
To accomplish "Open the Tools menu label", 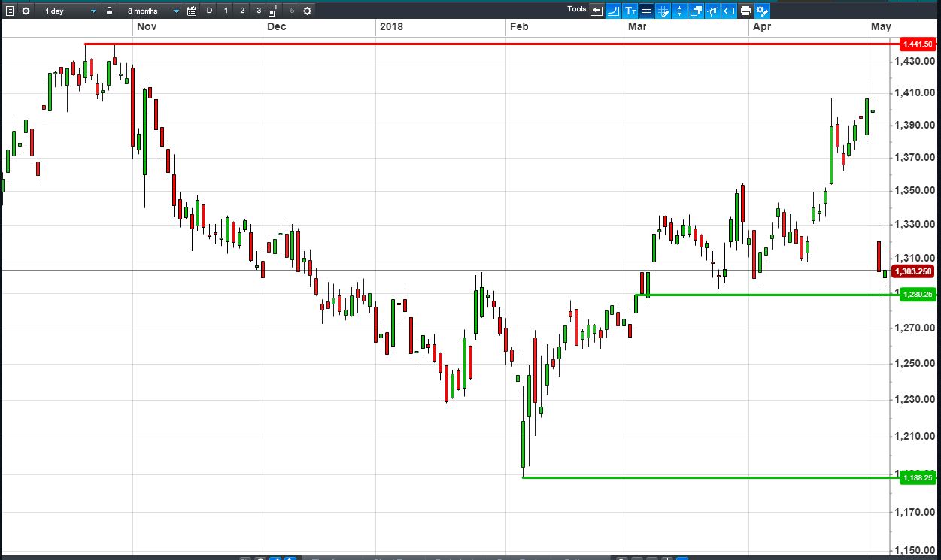I will [x=577, y=9].
